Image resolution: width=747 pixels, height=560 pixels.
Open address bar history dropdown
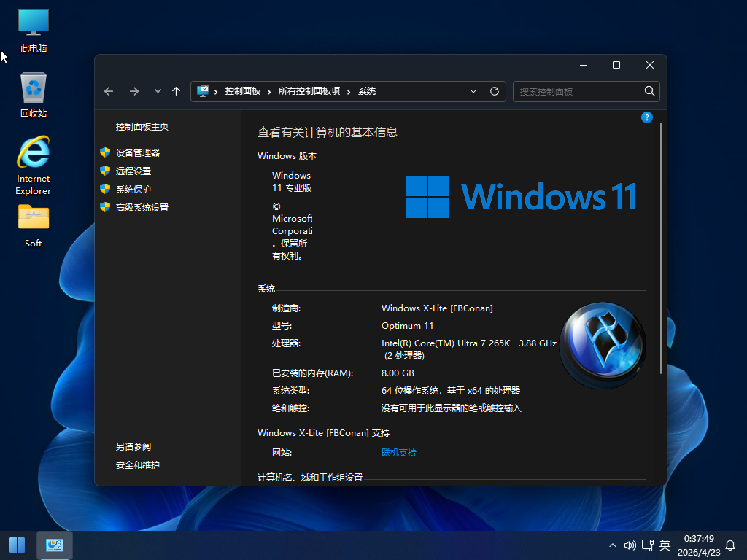click(x=473, y=91)
